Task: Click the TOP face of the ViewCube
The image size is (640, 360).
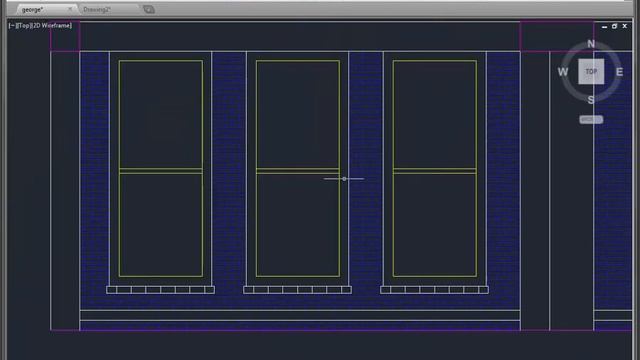Action: point(591,71)
